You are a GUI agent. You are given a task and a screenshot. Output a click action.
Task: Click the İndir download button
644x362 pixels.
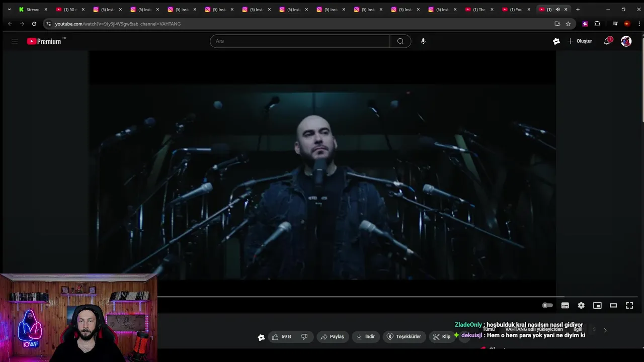pos(366,337)
